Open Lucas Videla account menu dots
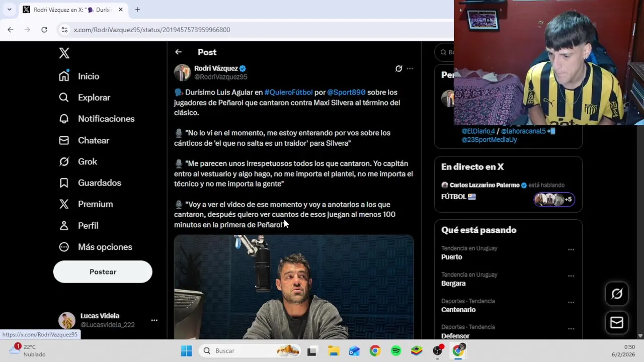 pyautogui.click(x=154, y=320)
